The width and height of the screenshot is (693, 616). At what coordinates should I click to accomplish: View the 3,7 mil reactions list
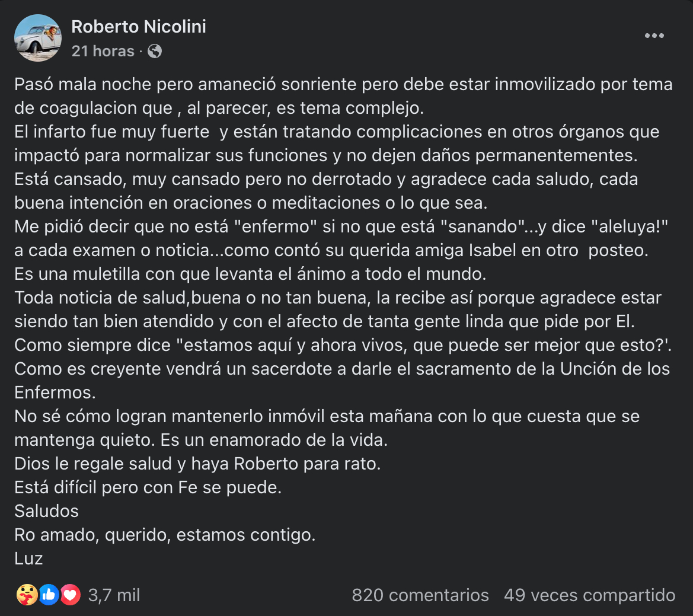pos(114,595)
